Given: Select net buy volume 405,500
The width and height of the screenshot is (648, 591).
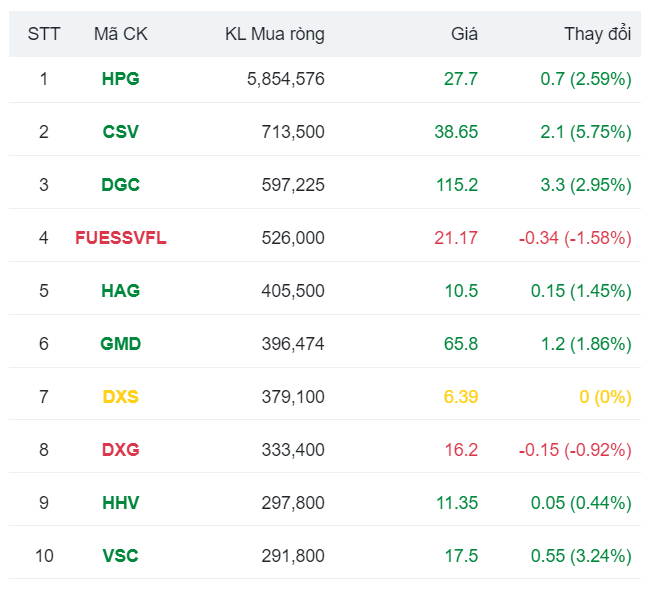Looking at the screenshot, I should pos(293,291).
